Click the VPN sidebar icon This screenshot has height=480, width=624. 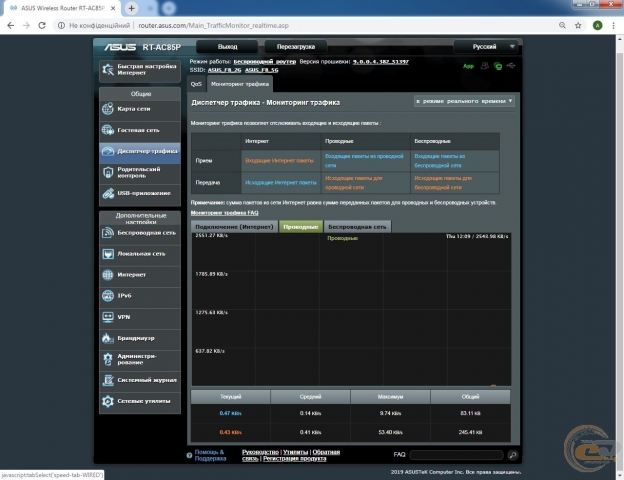tap(108, 316)
